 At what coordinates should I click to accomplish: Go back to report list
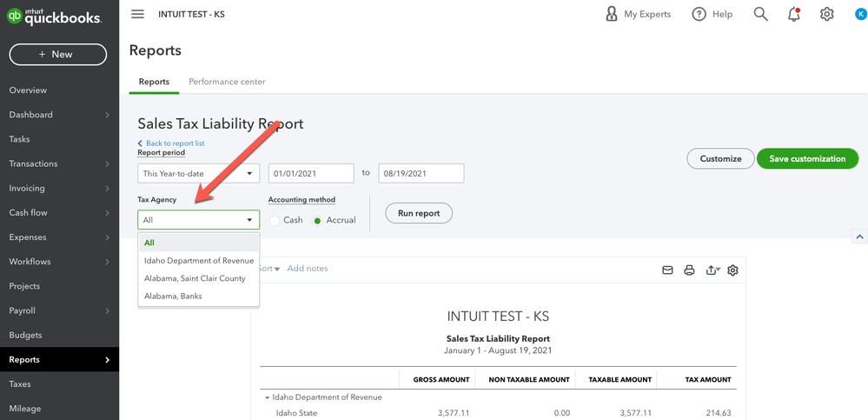(x=171, y=143)
